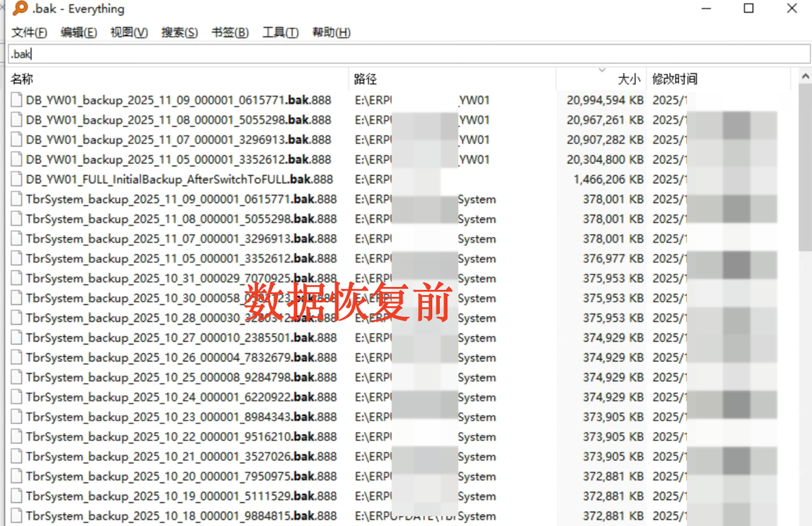812x526 pixels.
Task: Click the scrollbar up arrow
Action: (x=806, y=77)
